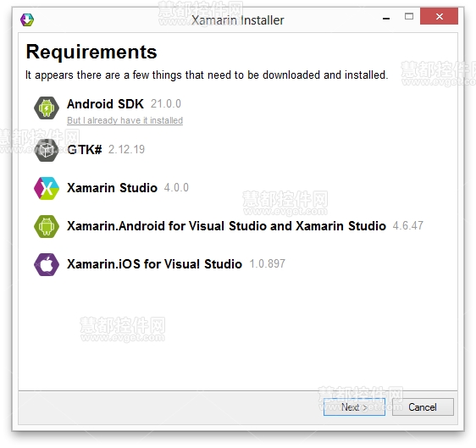Click the 'Xamarin Installer' window title
Viewport: 476px width, 448px height.
click(238, 20)
